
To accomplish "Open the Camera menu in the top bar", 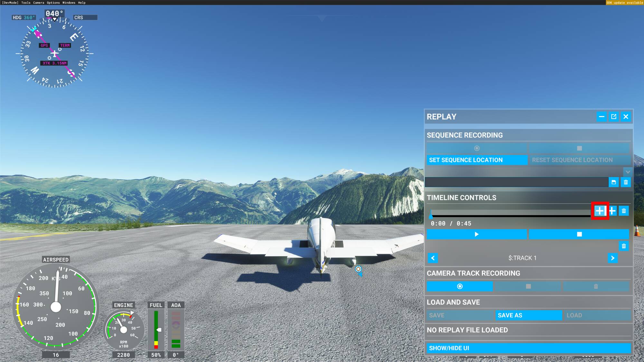I will click(38, 3).
